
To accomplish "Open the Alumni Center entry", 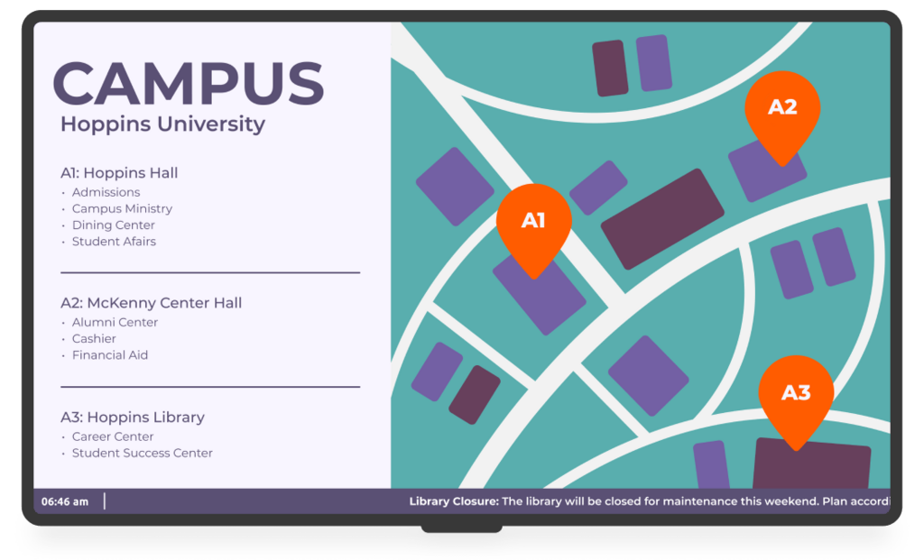I will [115, 323].
